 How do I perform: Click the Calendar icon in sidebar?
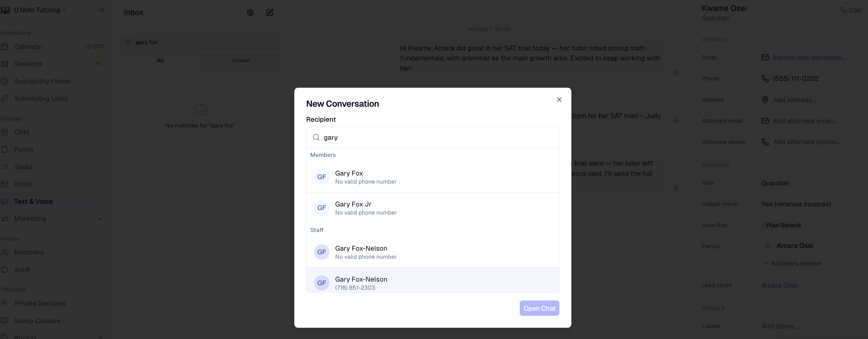[5, 47]
